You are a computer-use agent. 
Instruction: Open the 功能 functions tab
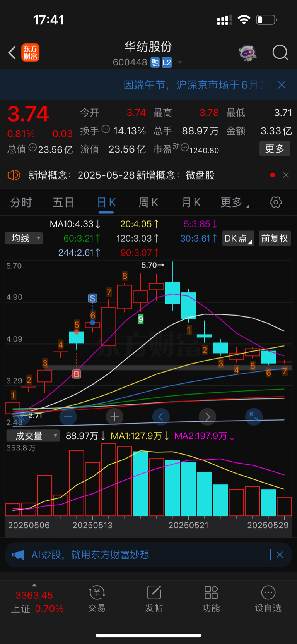[x=211, y=599]
